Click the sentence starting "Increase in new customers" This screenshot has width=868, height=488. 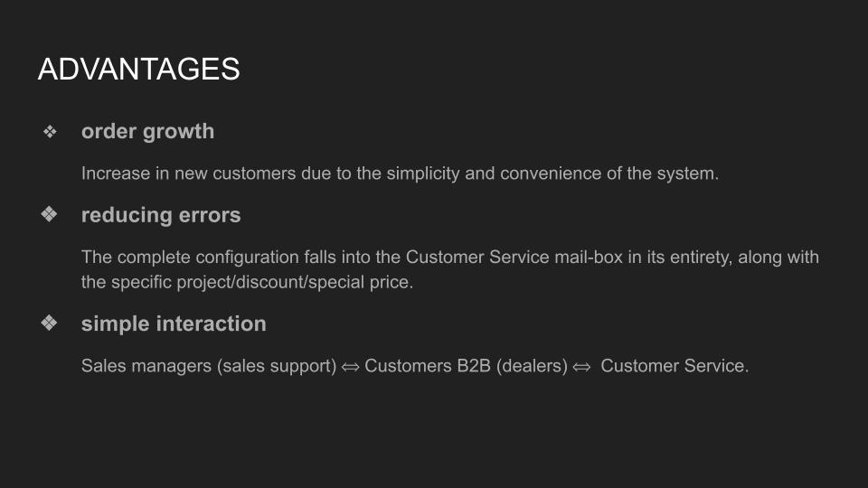(400, 174)
